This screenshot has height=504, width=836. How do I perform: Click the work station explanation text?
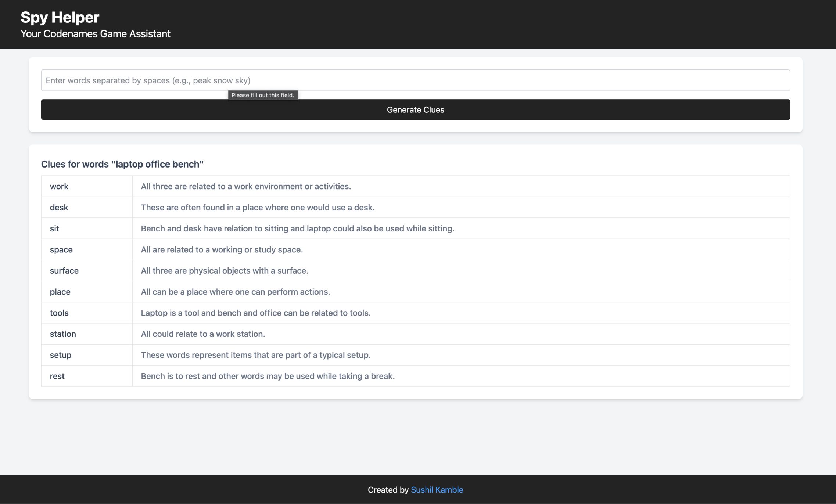(203, 334)
